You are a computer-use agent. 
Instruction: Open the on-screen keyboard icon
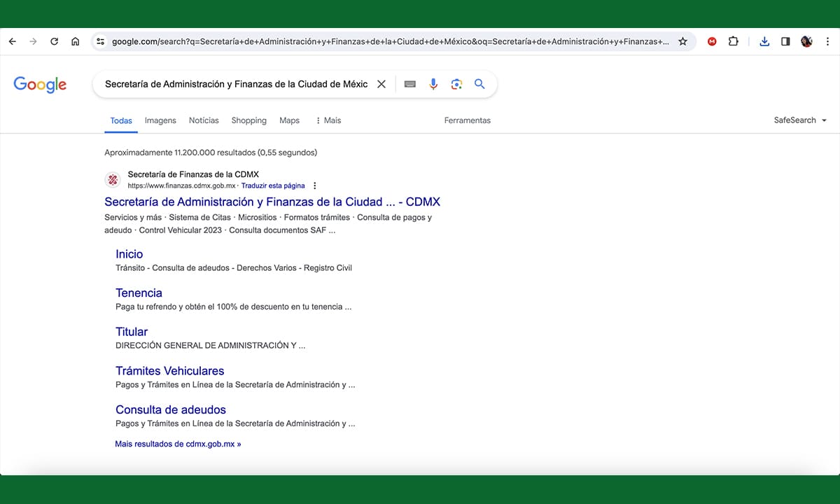tap(410, 84)
